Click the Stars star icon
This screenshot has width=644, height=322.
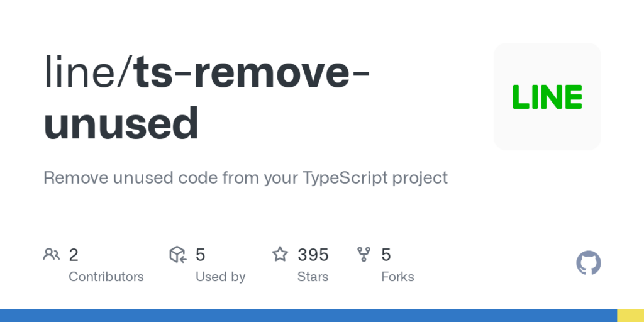280,255
